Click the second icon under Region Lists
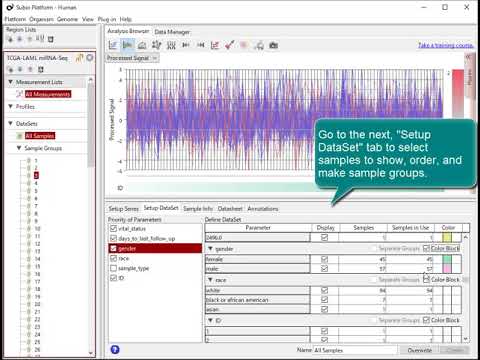 pos(20,39)
